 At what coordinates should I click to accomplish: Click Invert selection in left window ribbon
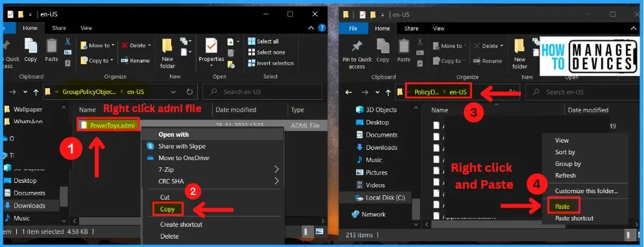point(270,63)
